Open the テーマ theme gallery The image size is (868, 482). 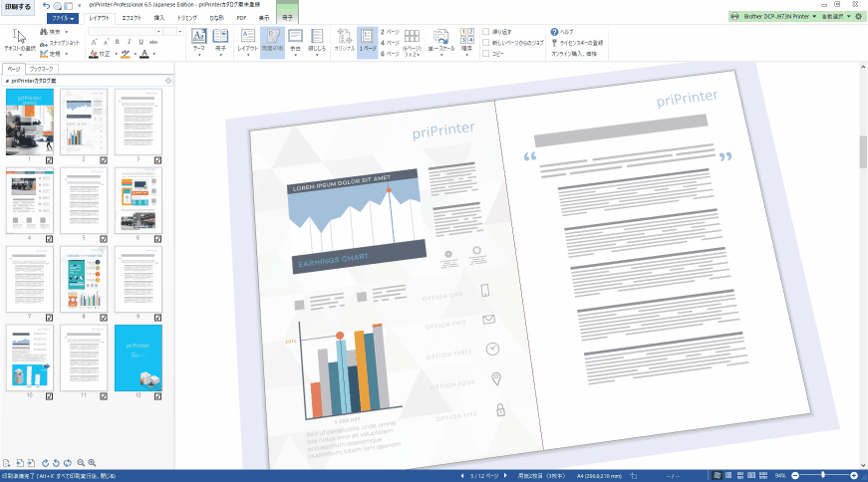coord(198,42)
